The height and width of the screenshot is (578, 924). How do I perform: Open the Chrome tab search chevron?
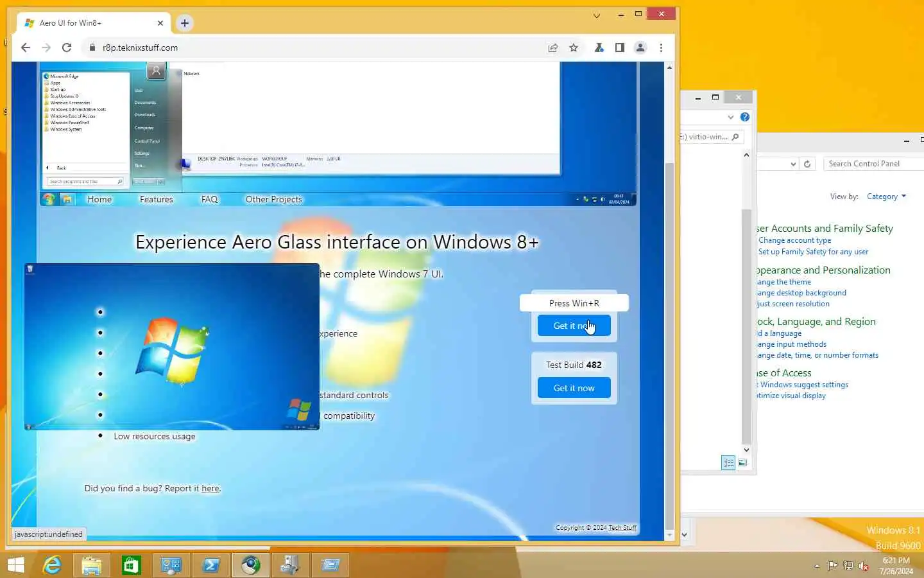597,15
